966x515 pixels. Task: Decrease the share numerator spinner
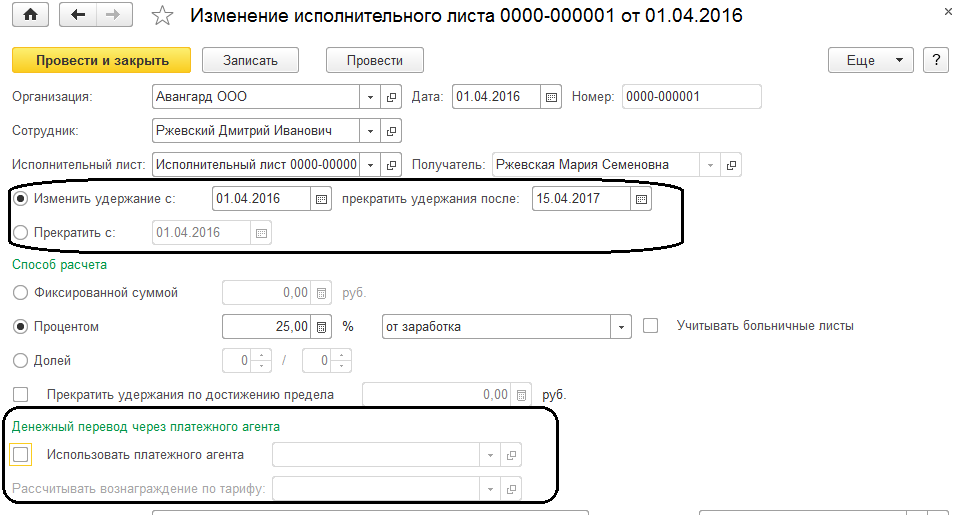261,366
